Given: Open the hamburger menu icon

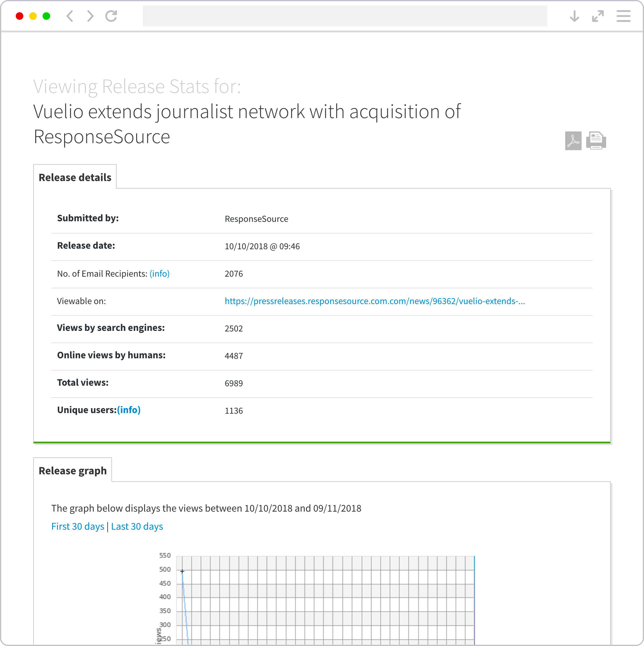Looking at the screenshot, I should tap(624, 16).
